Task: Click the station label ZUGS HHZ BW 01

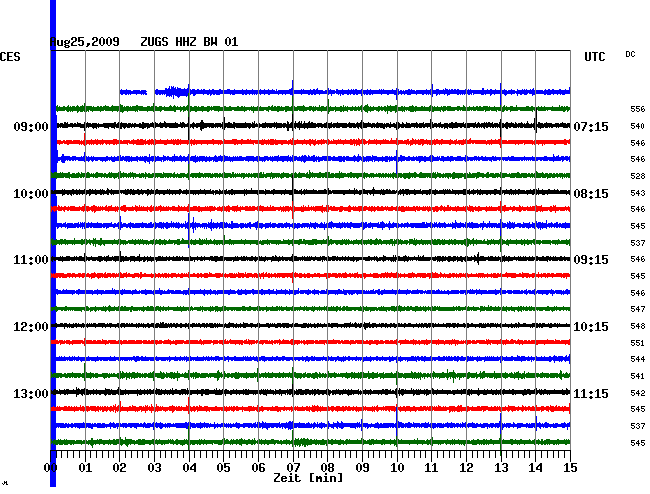Action: (x=189, y=42)
